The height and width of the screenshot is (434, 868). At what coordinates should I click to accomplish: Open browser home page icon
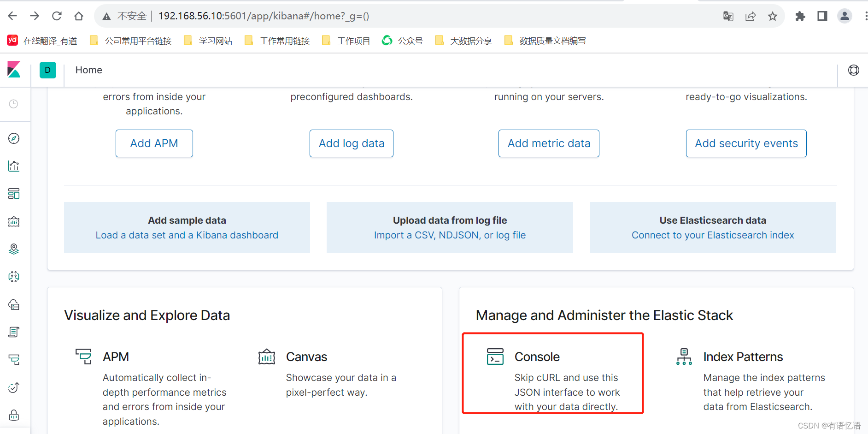click(x=79, y=16)
